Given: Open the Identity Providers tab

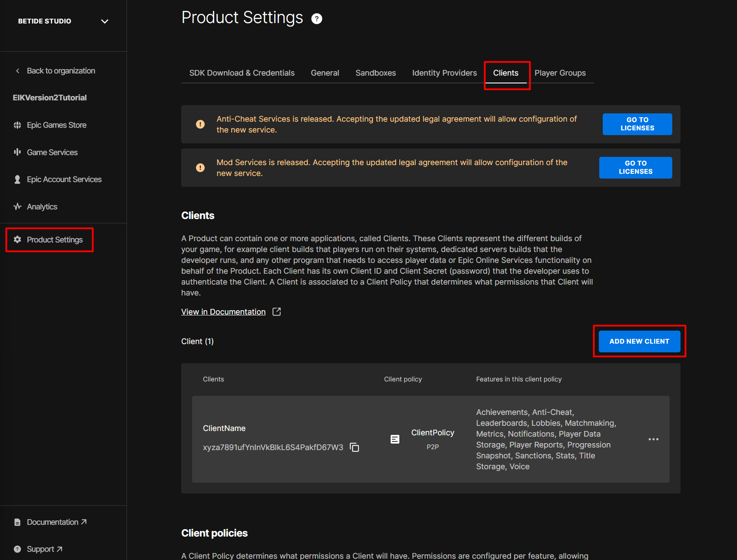Looking at the screenshot, I should coord(444,73).
